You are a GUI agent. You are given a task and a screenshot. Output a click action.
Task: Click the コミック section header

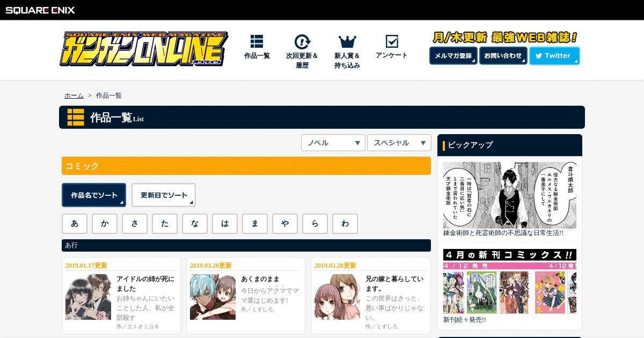[x=246, y=166]
